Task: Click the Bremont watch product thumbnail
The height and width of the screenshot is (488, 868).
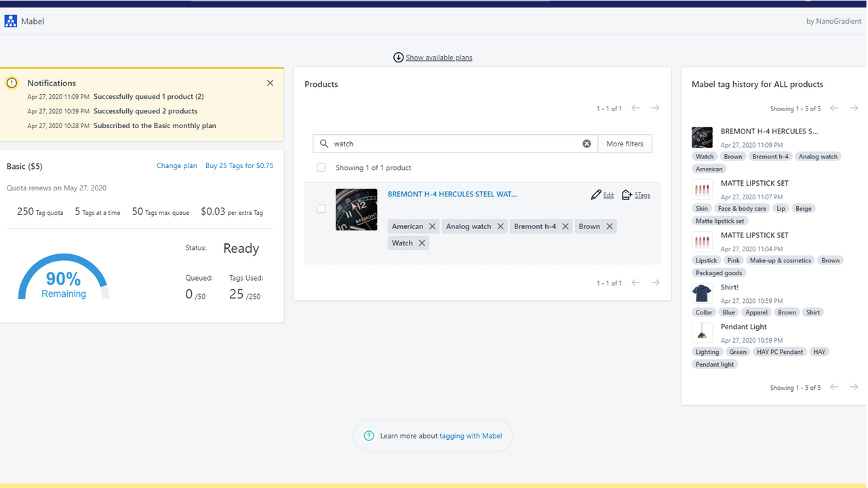Action: [x=356, y=209]
